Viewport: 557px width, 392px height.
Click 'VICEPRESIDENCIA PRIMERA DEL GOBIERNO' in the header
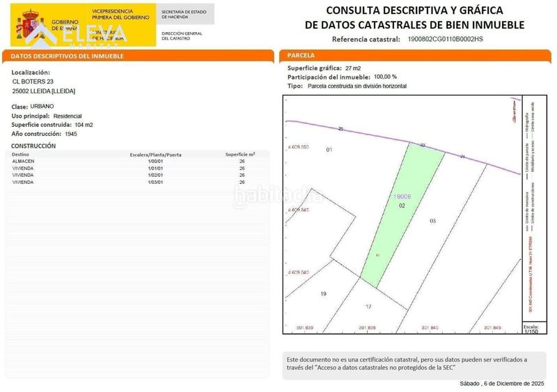point(120,14)
